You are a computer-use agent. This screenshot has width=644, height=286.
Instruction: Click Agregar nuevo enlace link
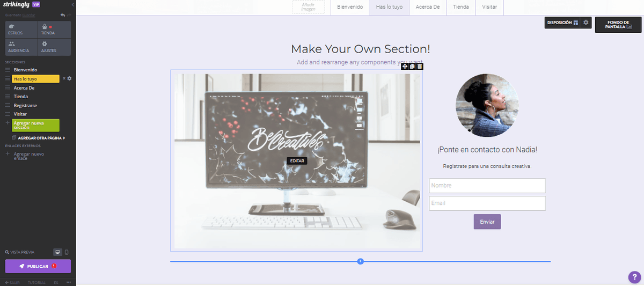pyautogui.click(x=29, y=156)
